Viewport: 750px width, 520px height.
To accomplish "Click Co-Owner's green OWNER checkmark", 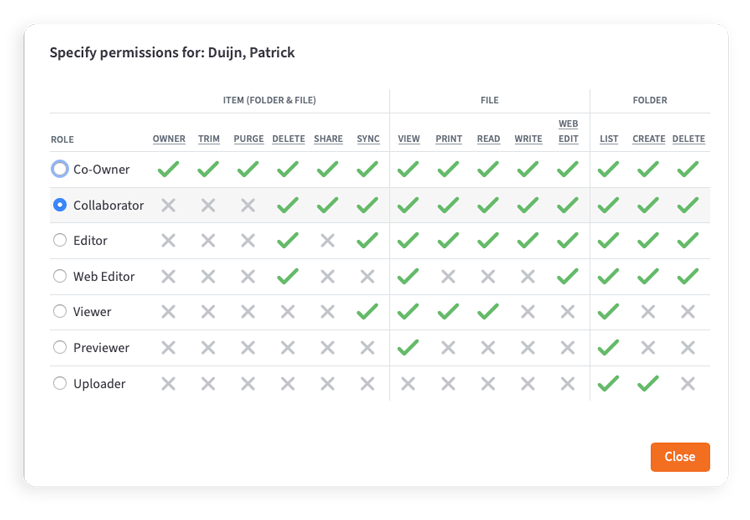I will pos(168,170).
